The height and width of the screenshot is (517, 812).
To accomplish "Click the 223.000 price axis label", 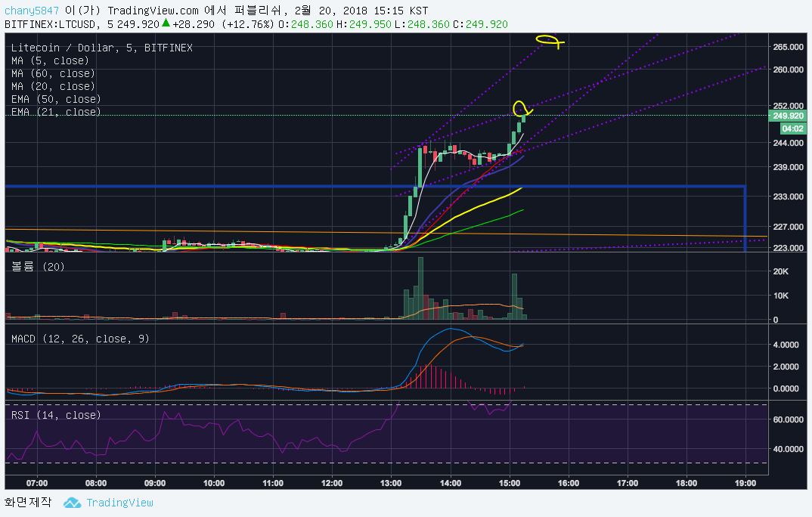I will [x=788, y=248].
